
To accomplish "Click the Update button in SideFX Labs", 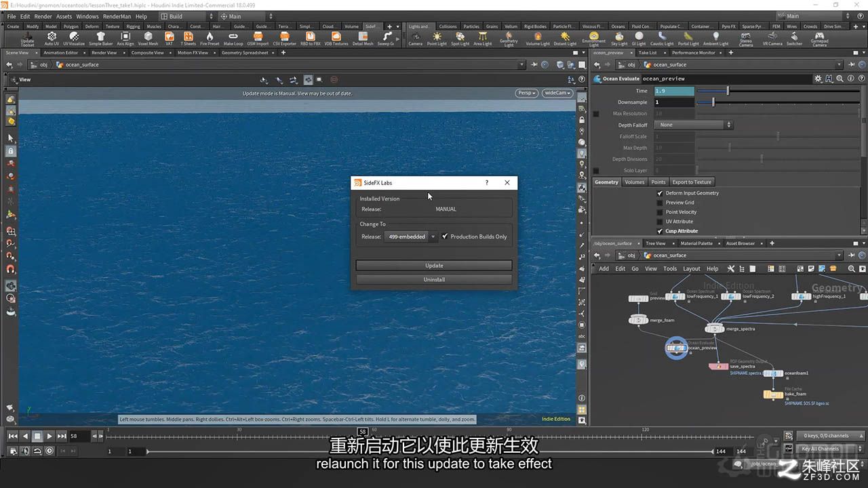I will coord(434,266).
